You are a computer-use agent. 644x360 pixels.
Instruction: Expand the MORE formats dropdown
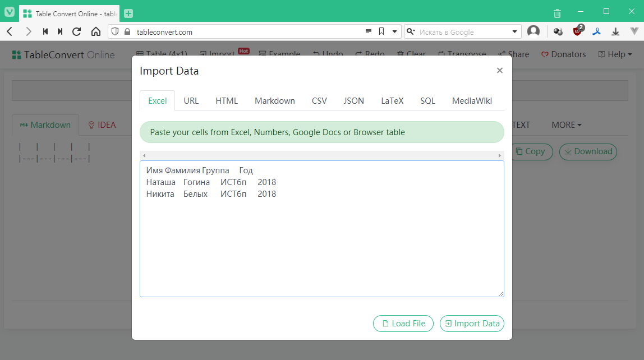point(566,125)
